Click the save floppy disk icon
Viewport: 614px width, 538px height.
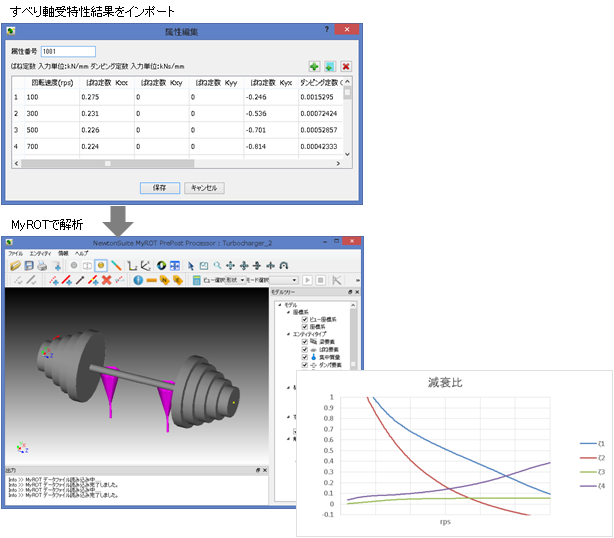pyautogui.click(x=29, y=266)
